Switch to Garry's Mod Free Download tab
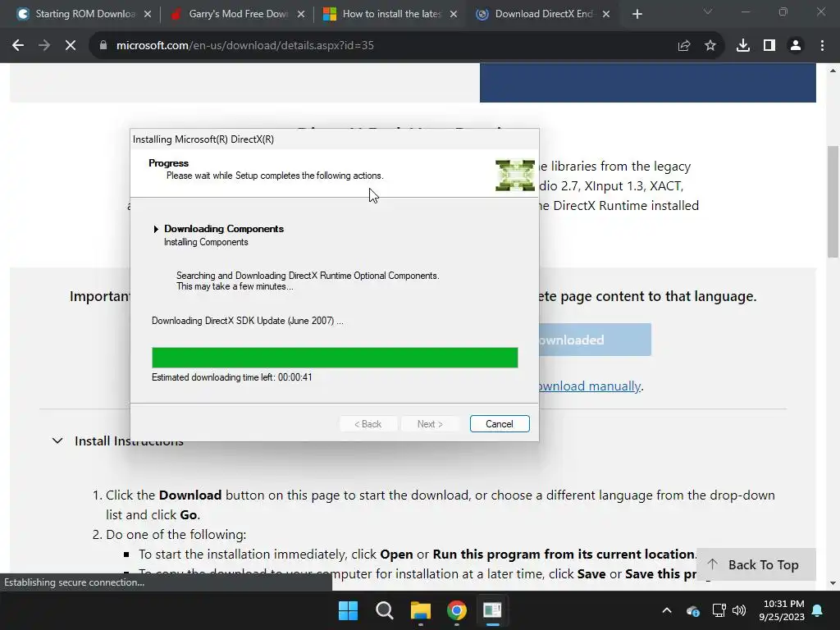Screen dimensions: 840x630 [x=237, y=14]
